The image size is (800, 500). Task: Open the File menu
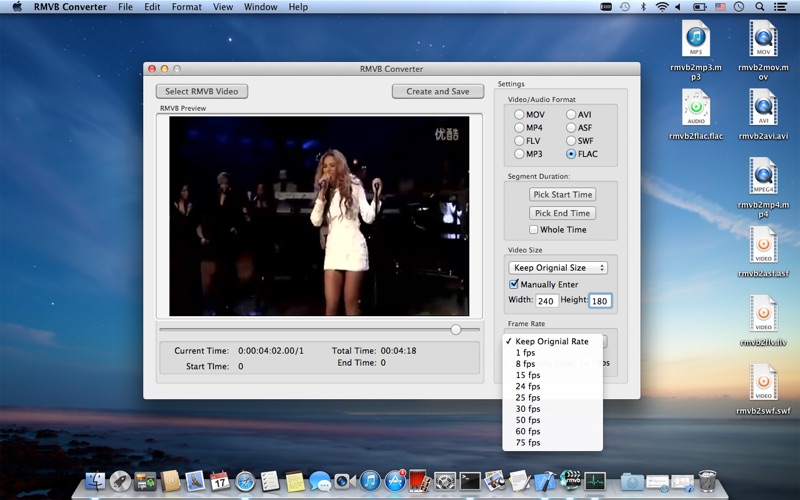[x=125, y=7]
